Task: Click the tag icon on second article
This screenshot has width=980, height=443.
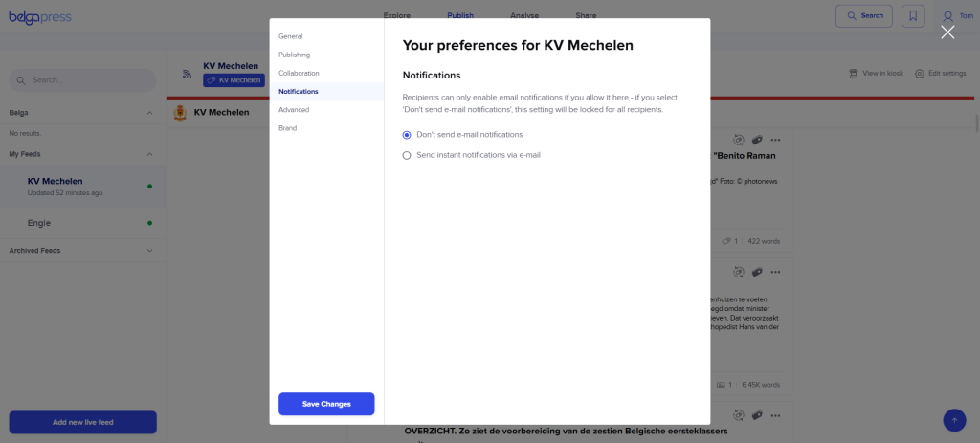Action: pyautogui.click(x=757, y=273)
